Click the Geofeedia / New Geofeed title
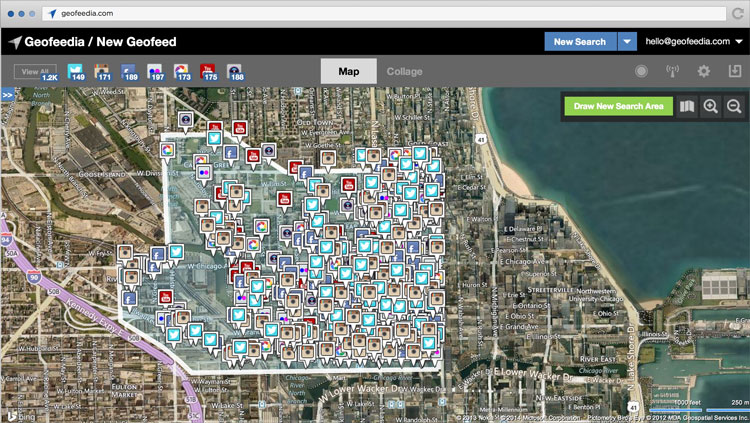Screen dimensions: 750x423 [100, 42]
